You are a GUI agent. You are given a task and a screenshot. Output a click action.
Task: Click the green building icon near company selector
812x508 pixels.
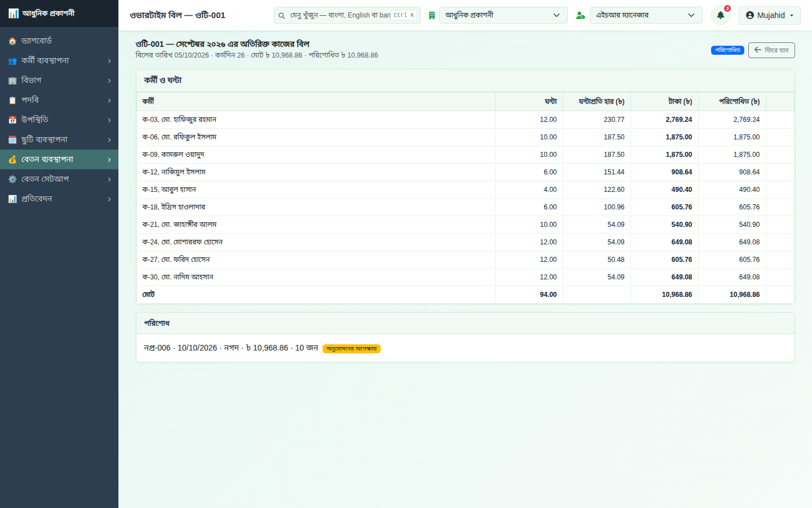coord(431,15)
